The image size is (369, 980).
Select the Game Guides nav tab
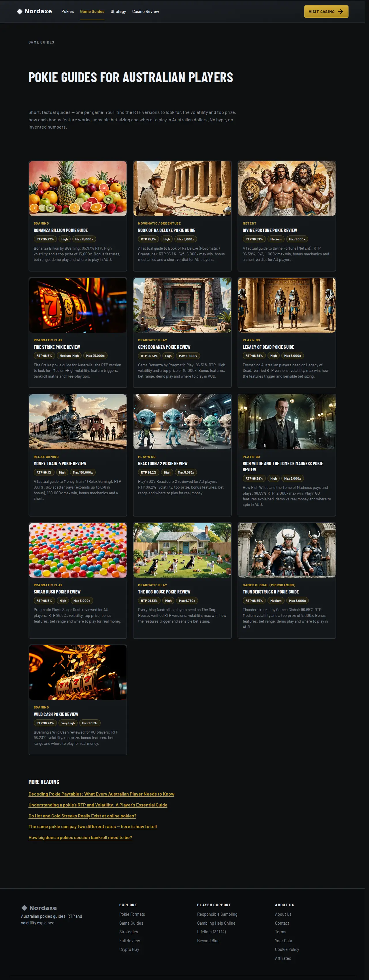click(x=92, y=12)
